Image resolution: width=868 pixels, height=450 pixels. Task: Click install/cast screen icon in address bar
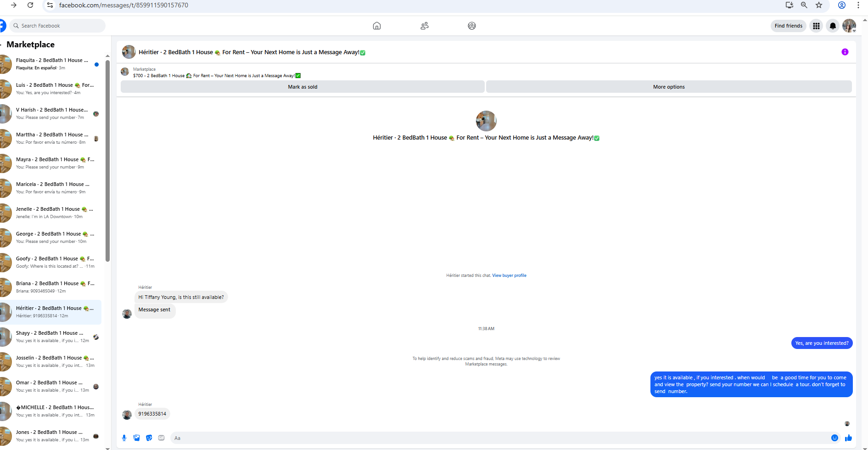[790, 5]
